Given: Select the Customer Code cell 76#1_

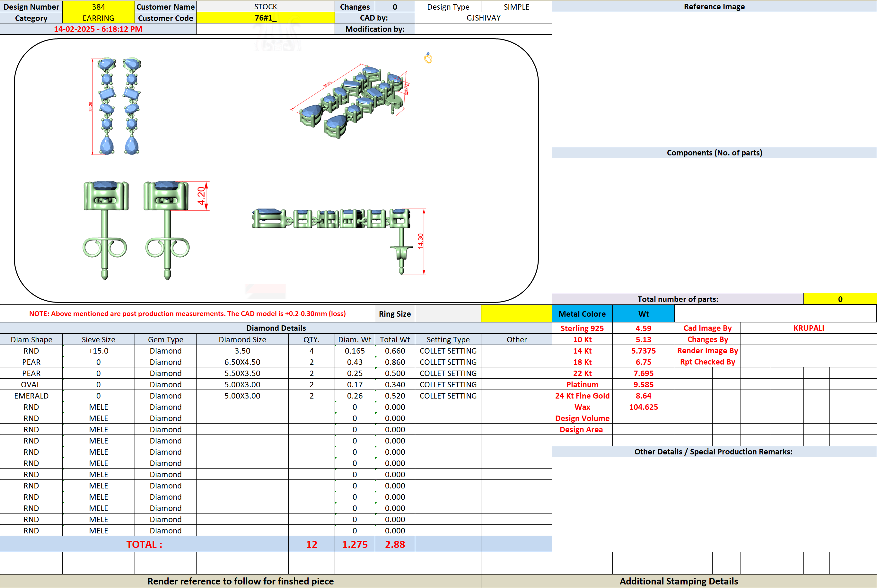Looking at the screenshot, I should click(x=266, y=18).
